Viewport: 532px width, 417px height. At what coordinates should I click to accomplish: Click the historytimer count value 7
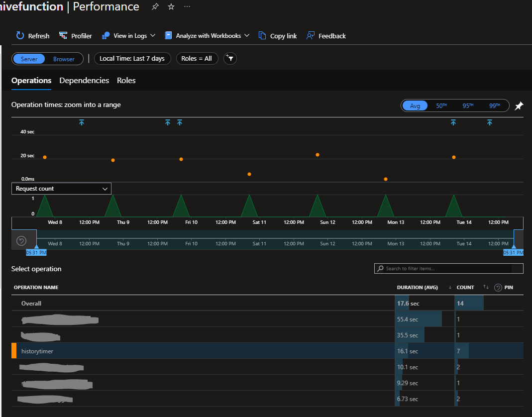pos(458,351)
